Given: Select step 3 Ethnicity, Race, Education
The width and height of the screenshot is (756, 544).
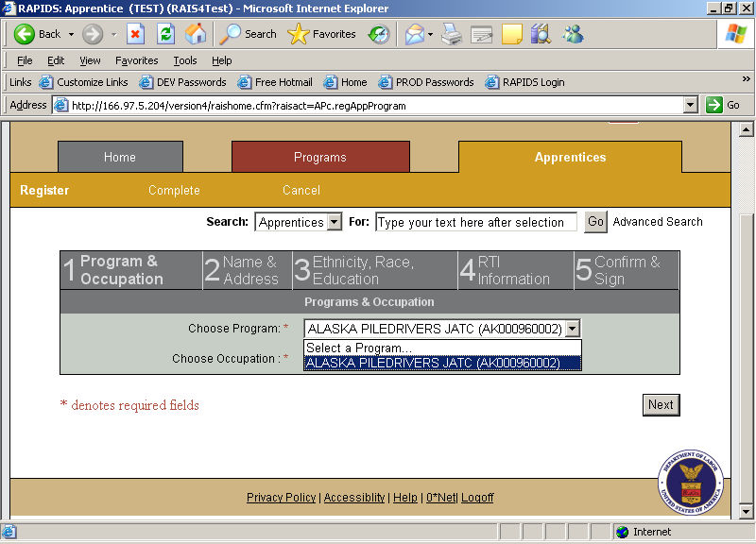Looking at the screenshot, I should 375,270.
